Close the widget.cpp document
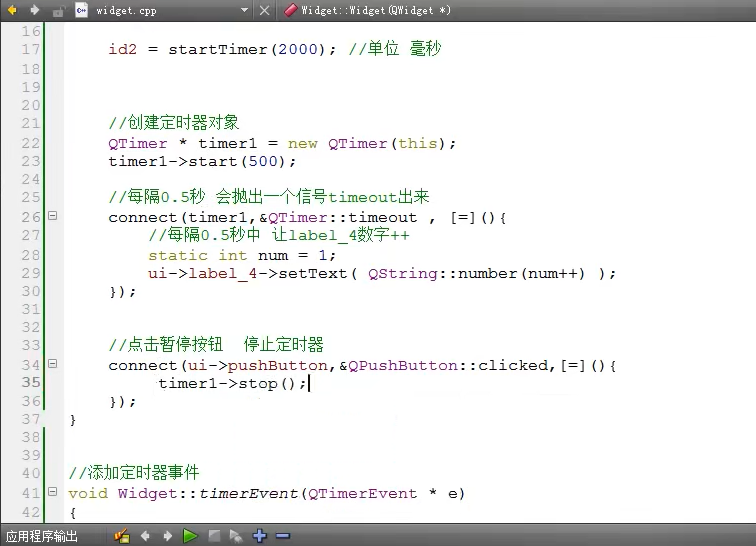Screen dimensions: 756x546 point(265,10)
